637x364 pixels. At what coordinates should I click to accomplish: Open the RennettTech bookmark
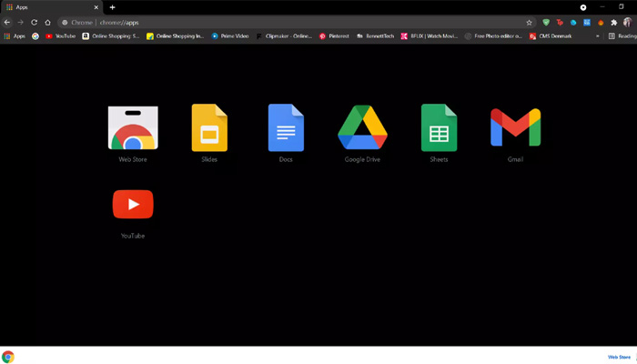(375, 36)
